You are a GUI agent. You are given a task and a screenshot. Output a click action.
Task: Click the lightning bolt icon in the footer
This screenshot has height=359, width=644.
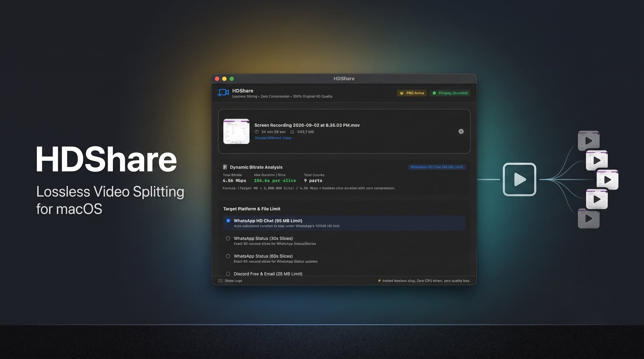tap(379, 281)
